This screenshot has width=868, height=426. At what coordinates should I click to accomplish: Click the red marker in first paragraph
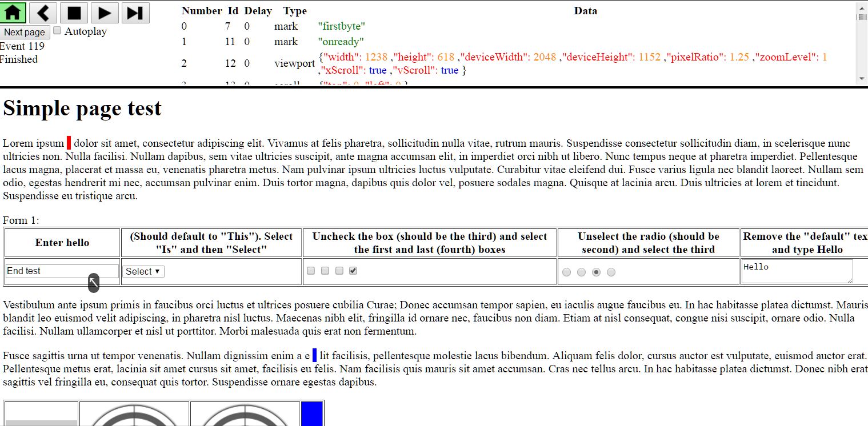point(69,143)
